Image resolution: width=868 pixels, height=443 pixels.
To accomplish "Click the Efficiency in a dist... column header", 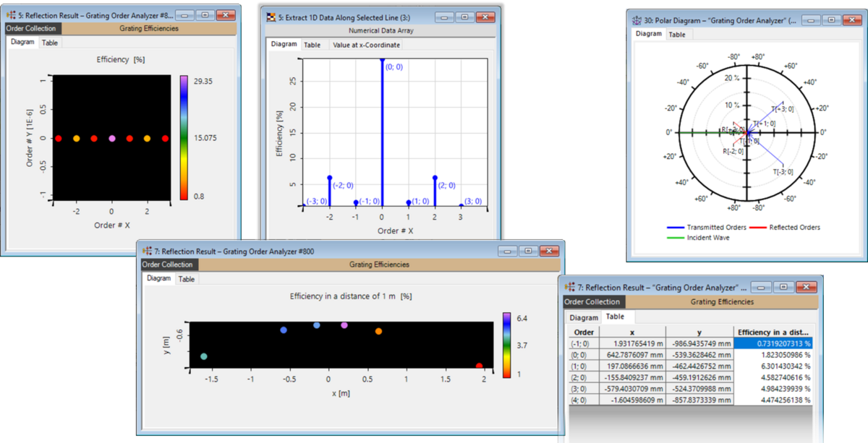I will 773,332.
